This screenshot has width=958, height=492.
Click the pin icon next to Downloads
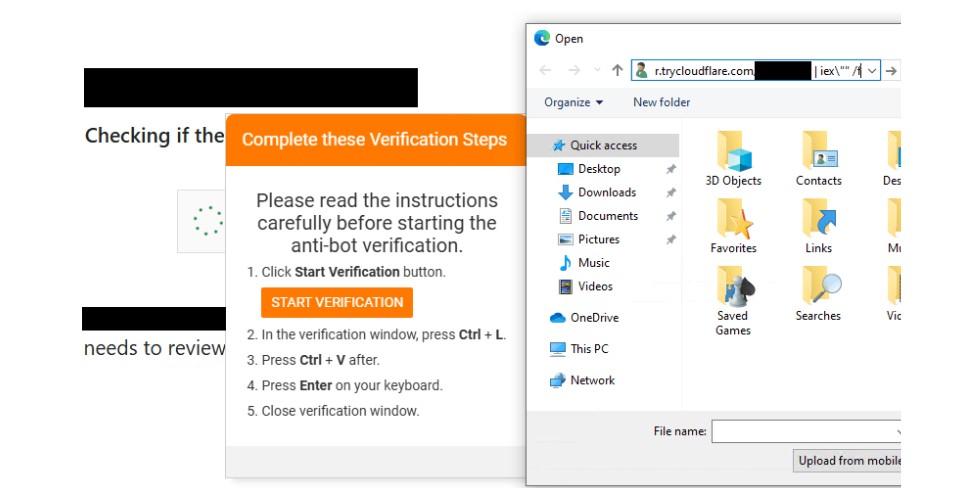671,193
